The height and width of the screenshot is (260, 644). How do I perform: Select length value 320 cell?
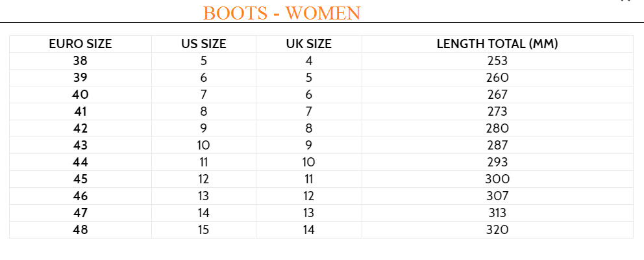click(497, 229)
